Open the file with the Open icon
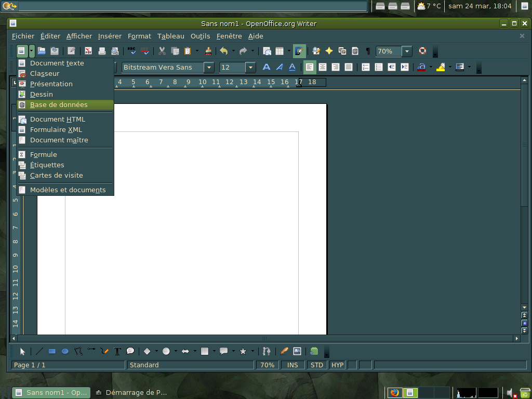The width and height of the screenshot is (532, 399). (x=42, y=51)
